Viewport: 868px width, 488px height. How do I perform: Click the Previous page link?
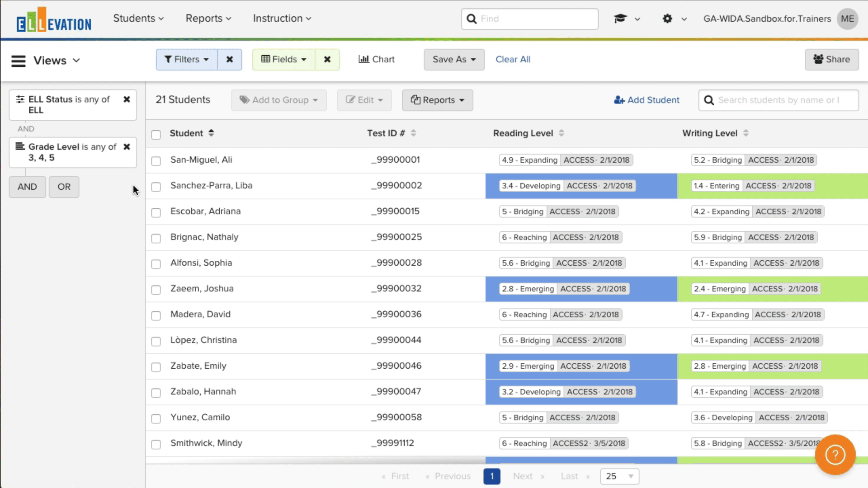[448, 476]
